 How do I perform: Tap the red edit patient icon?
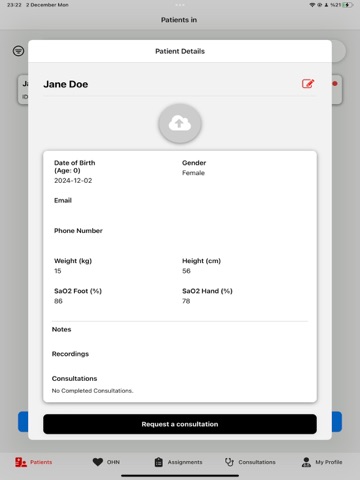pos(308,83)
